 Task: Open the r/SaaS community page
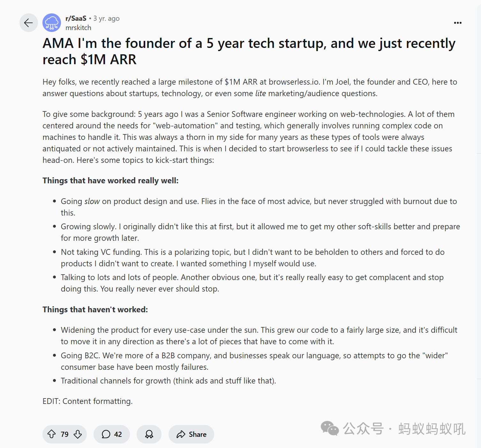click(76, 18)
